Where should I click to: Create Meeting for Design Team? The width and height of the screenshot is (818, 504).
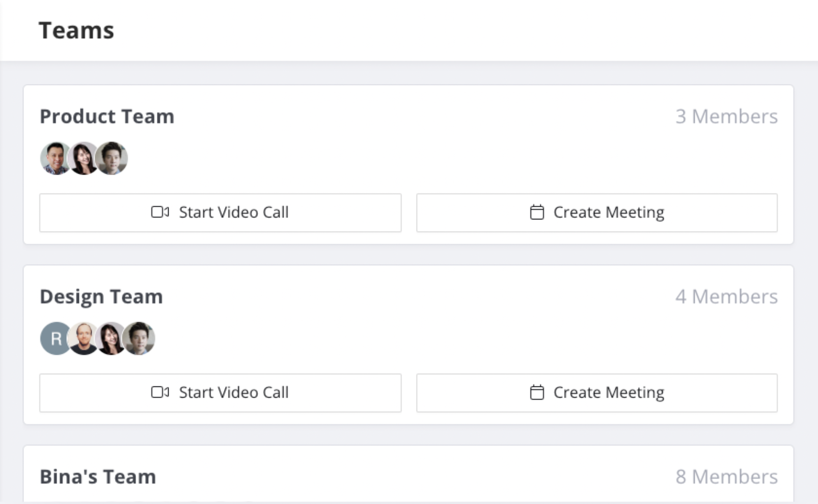pyautogui.click(x=597, y=393)
